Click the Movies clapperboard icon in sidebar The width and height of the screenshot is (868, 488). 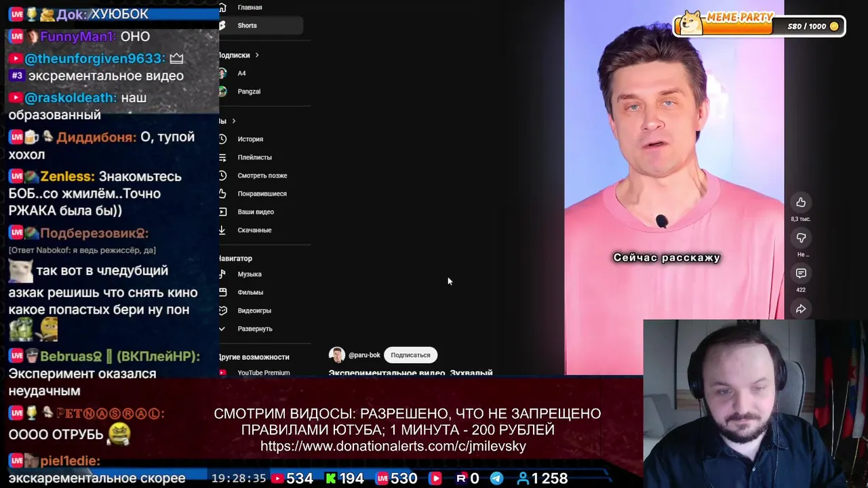tap(222, 293)
